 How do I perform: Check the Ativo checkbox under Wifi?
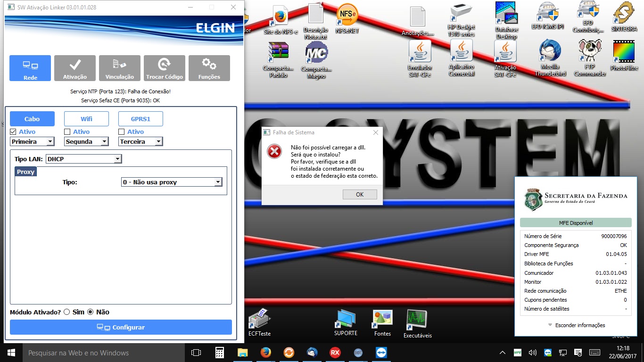[67, 132]
